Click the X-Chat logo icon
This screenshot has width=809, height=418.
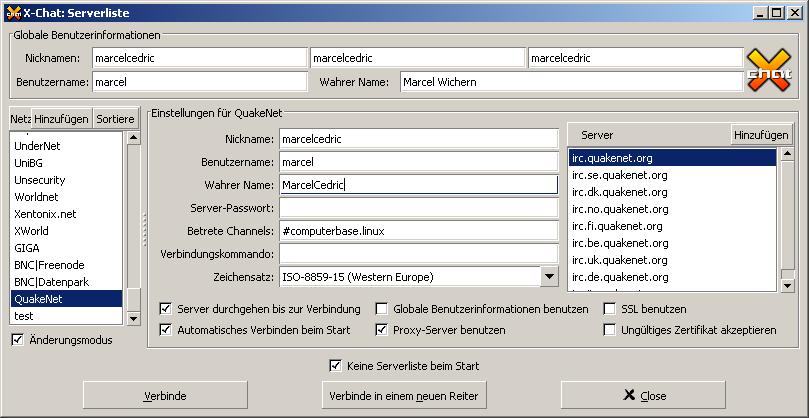click(769, 70)
